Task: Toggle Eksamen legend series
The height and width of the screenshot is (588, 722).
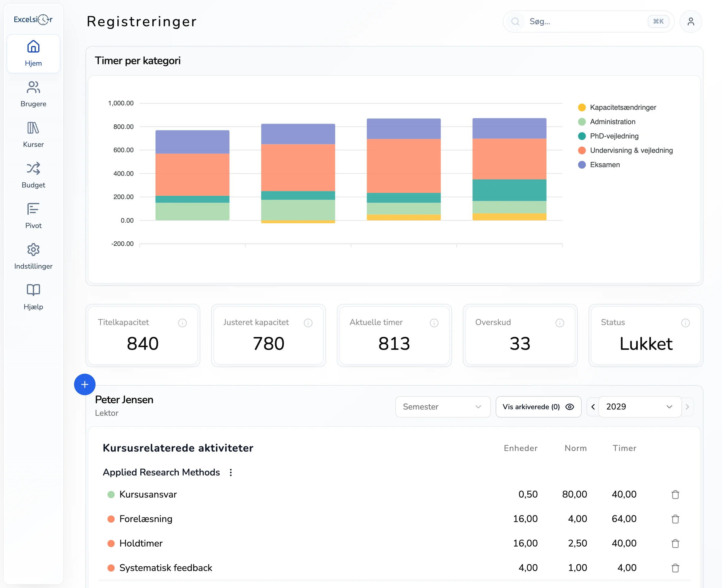Action: [599, 165]
